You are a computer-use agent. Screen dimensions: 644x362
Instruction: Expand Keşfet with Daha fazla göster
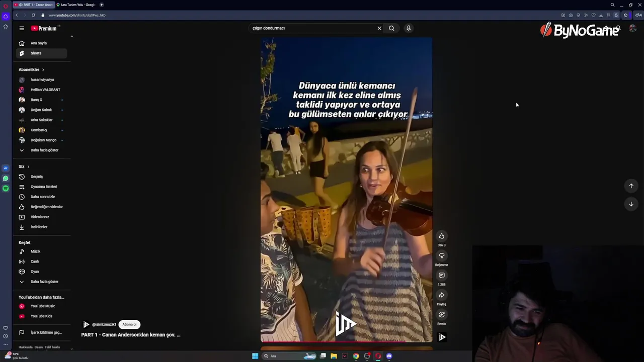(x=41, y=282)
